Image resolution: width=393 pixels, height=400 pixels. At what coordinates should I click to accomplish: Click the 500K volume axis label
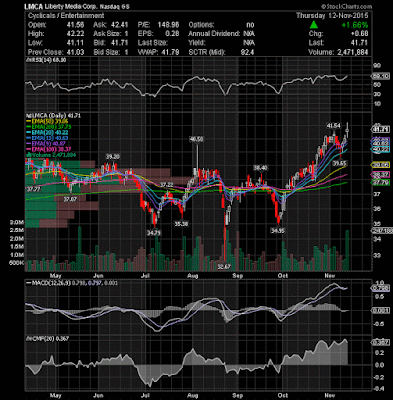[17, 263]
